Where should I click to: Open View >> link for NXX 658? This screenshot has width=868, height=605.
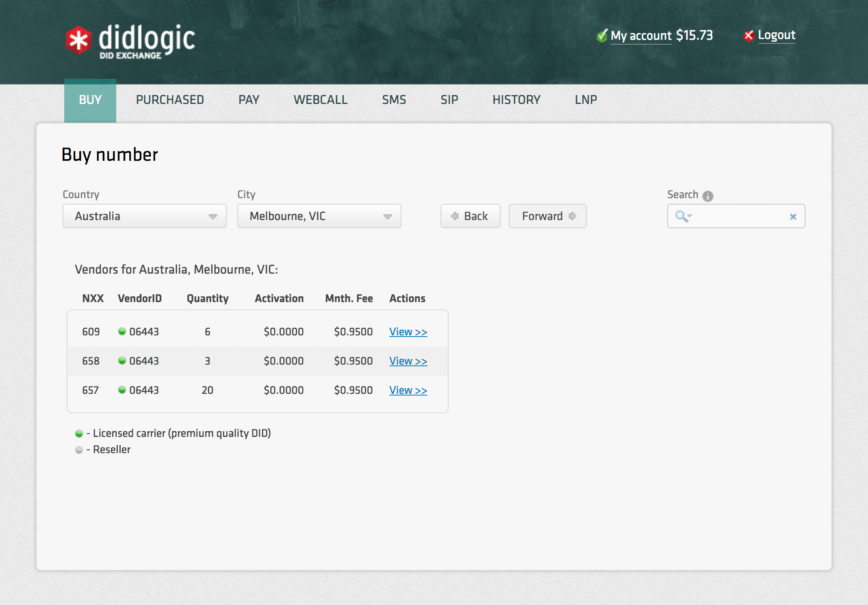pyautogui.click(x=408, y=361)
